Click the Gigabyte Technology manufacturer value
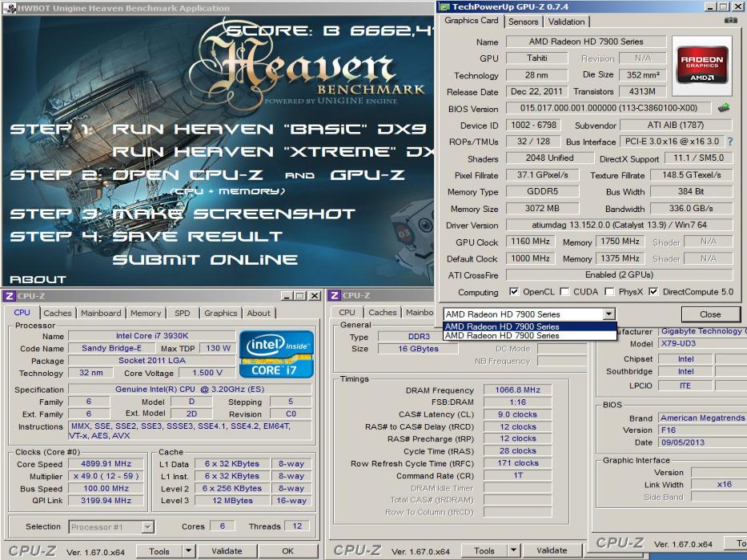The image size is (747, 560). pos(703,331)
